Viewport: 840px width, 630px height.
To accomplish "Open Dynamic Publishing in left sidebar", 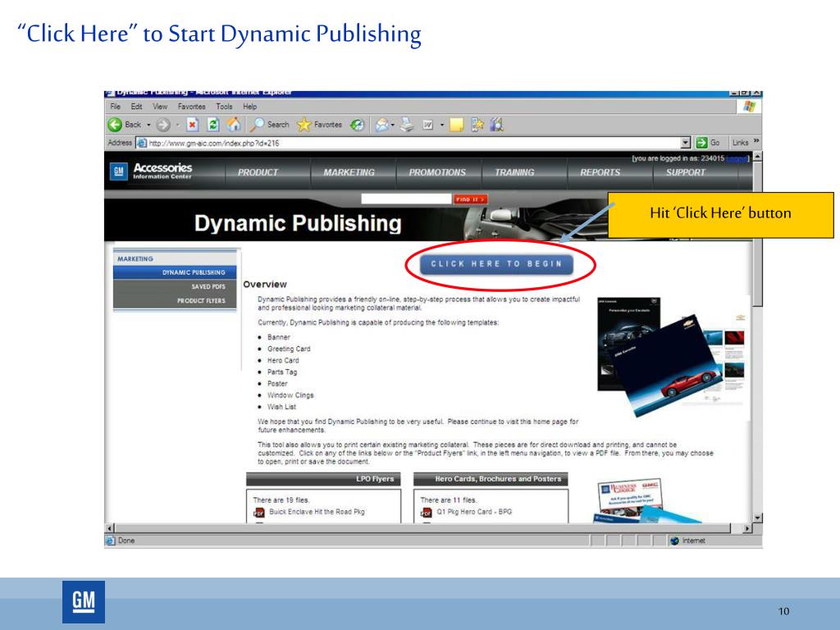I will [x=175, y=272].
